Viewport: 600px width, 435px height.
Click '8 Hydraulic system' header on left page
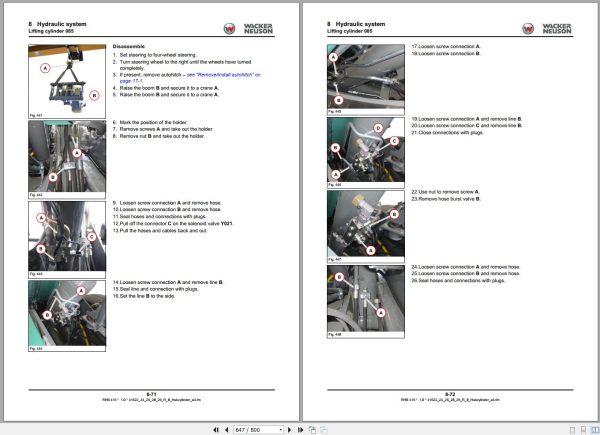[57, 24]
